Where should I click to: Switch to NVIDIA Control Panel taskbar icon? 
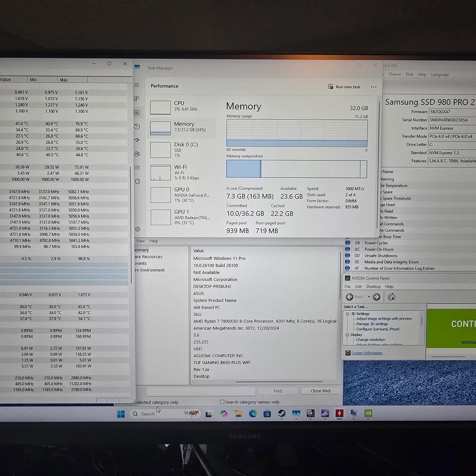368,413
